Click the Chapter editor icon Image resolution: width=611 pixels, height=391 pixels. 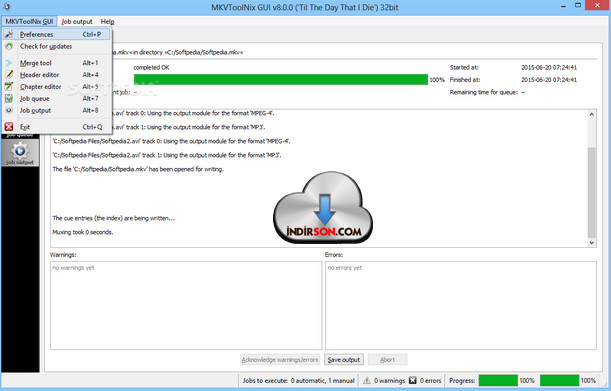[x=9, y=87]
